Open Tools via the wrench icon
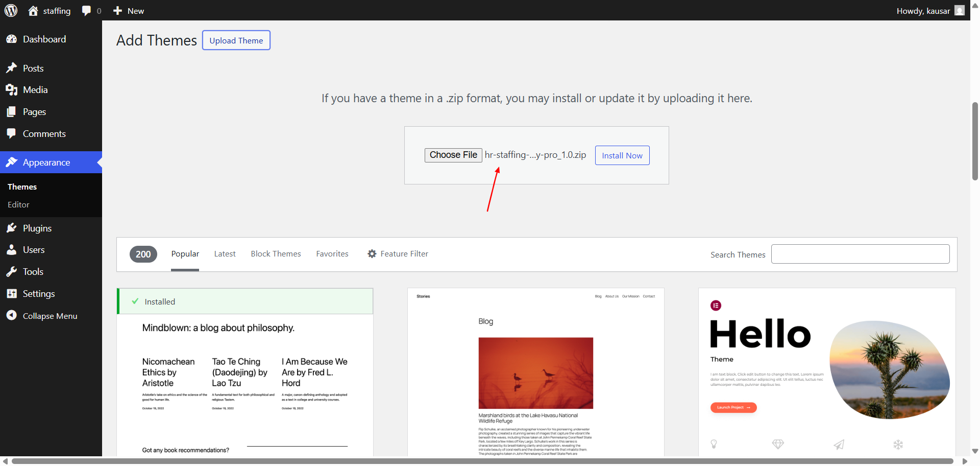Viewport: 980px width, 466px height. click(12, 271)
